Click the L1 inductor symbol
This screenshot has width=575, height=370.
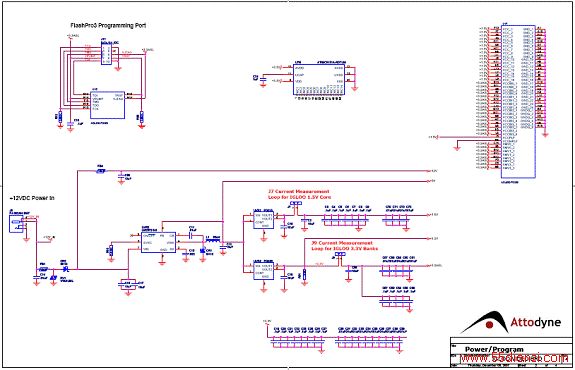[213, 241]
